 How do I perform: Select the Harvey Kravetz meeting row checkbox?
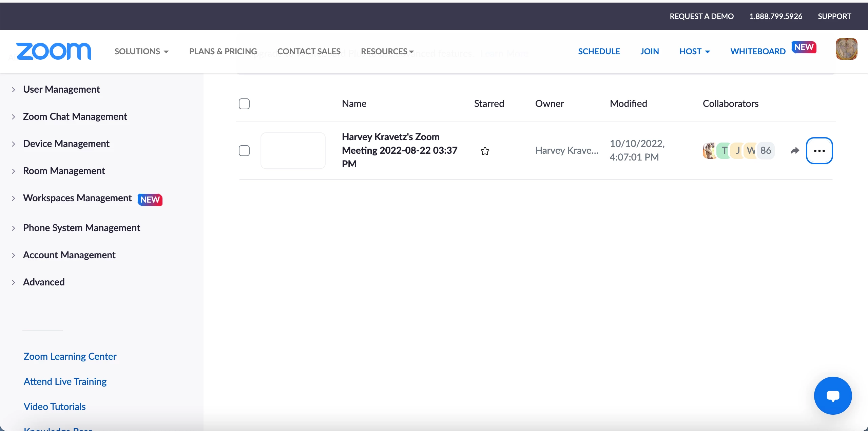click(x=244, y=151)
